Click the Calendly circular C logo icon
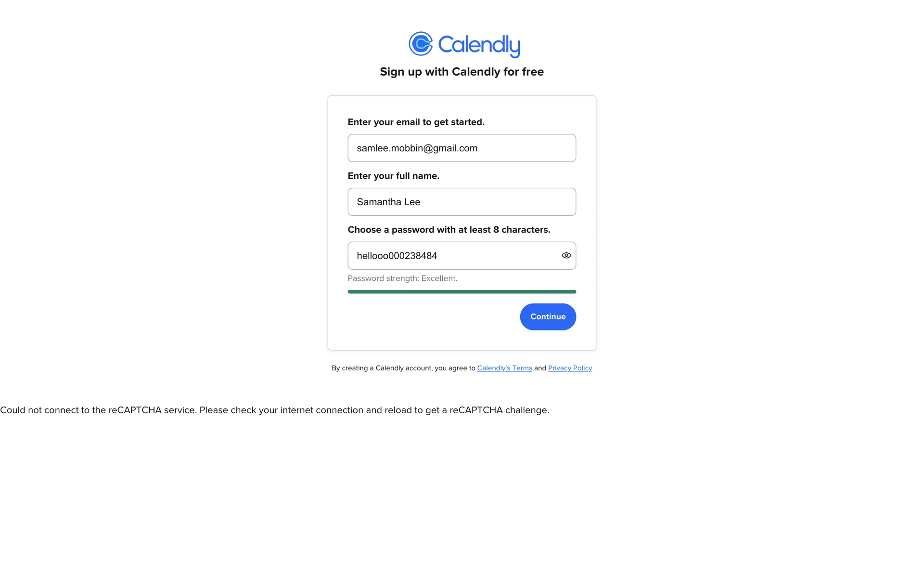Screen dimensions: 924x578 (x=421, y=44)
